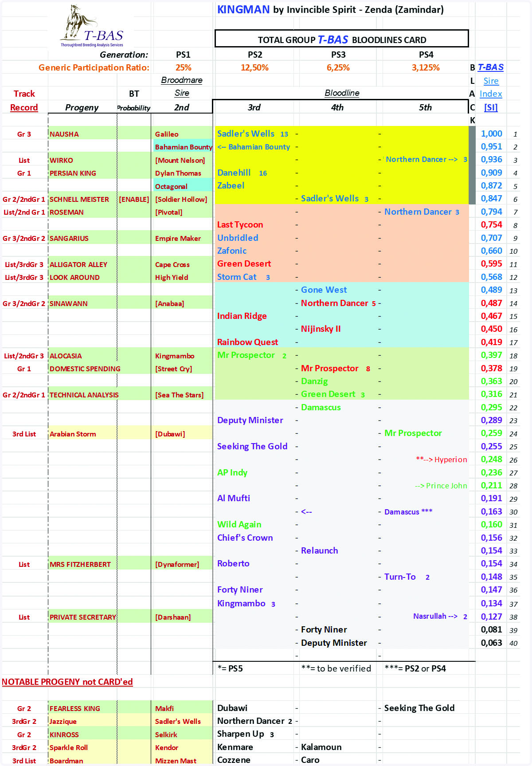Select the KINGMAN title text
Image resolution: width=532 pixels, height=766 pixels.
pyautogui.click(x=243, y=10)
